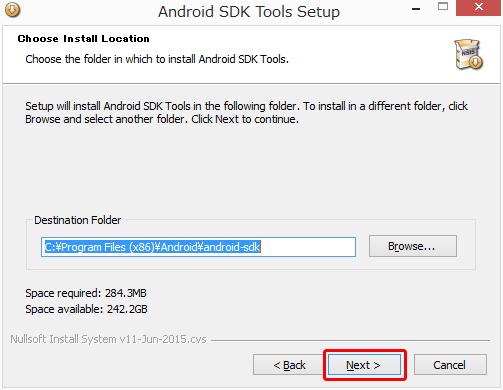
Task: Click the Space required 284.3MB text
Action: coord(86,293)
